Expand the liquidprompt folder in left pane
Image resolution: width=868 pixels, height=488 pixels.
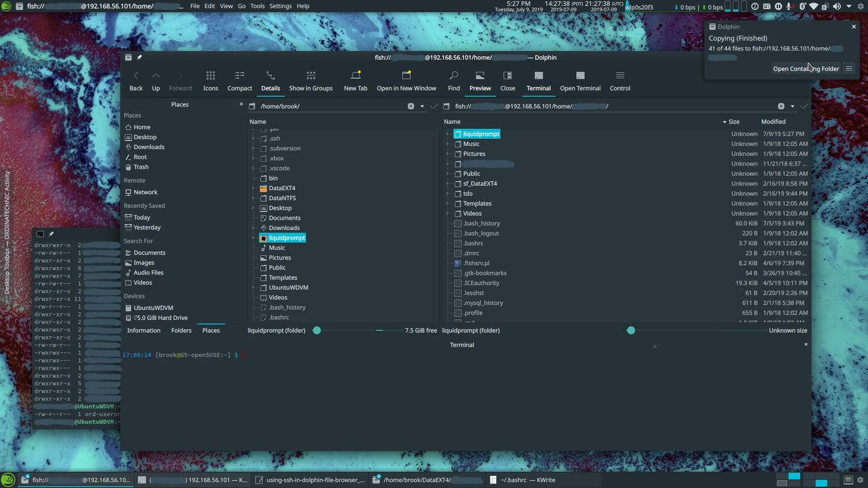coord(254,238)
